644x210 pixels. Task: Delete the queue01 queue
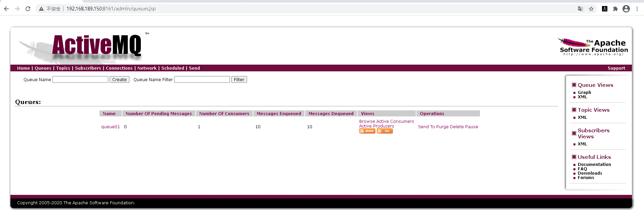(457, 127)
